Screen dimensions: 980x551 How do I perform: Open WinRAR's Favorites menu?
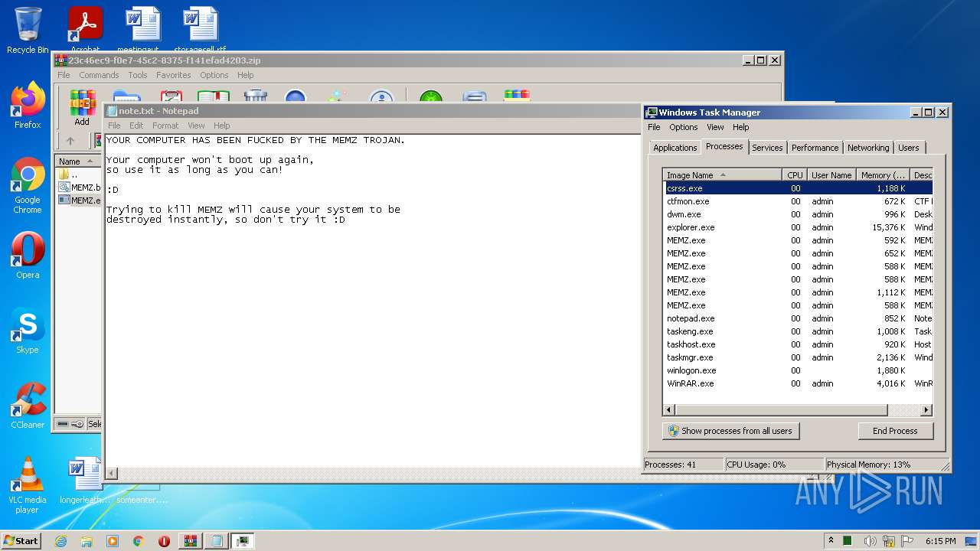pyautogui.click(x=174, y=75)
